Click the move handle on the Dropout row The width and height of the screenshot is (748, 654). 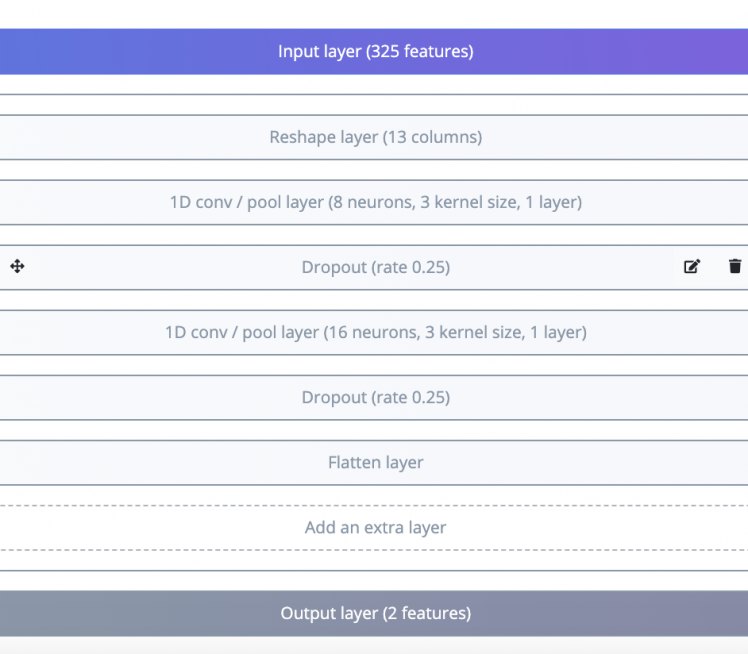tap(17, 267)
